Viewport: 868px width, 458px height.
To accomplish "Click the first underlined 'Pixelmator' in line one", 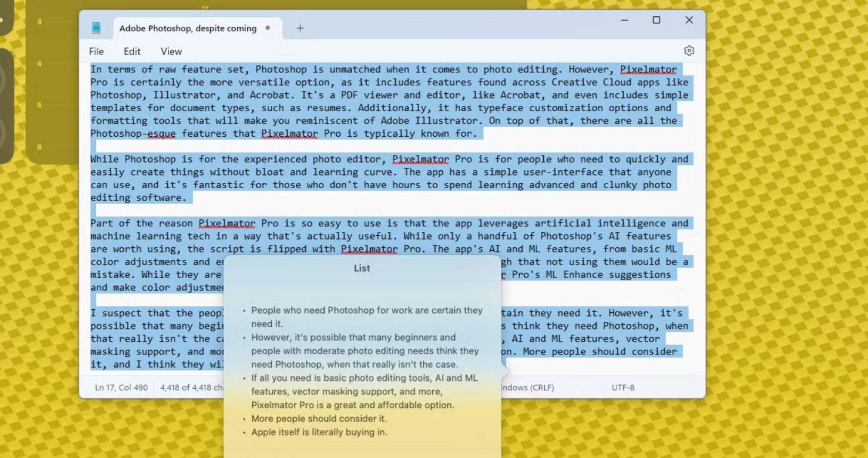I will pos(648,69).
